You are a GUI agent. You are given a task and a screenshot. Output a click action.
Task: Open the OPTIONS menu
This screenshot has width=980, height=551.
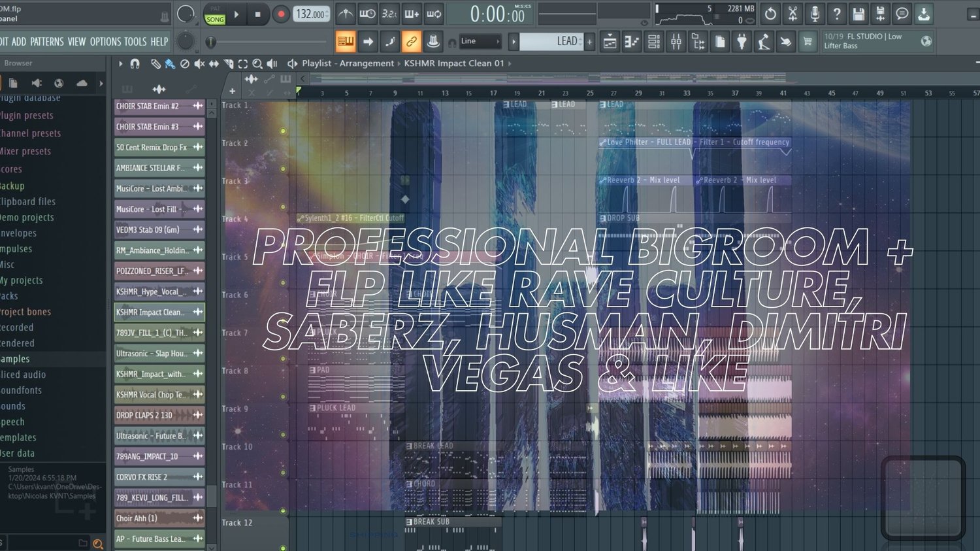[105, 42]
